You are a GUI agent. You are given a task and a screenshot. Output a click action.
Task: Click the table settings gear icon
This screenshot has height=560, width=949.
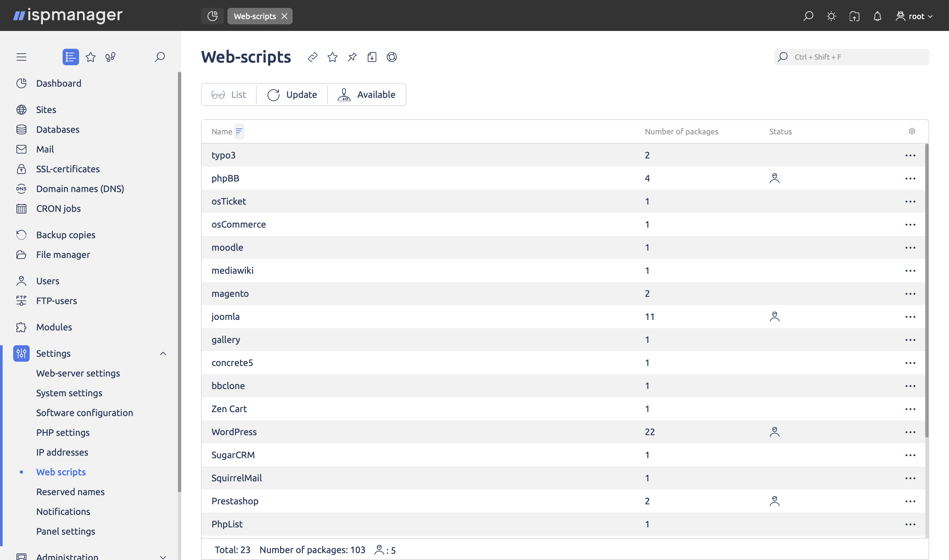click(912, 131)
